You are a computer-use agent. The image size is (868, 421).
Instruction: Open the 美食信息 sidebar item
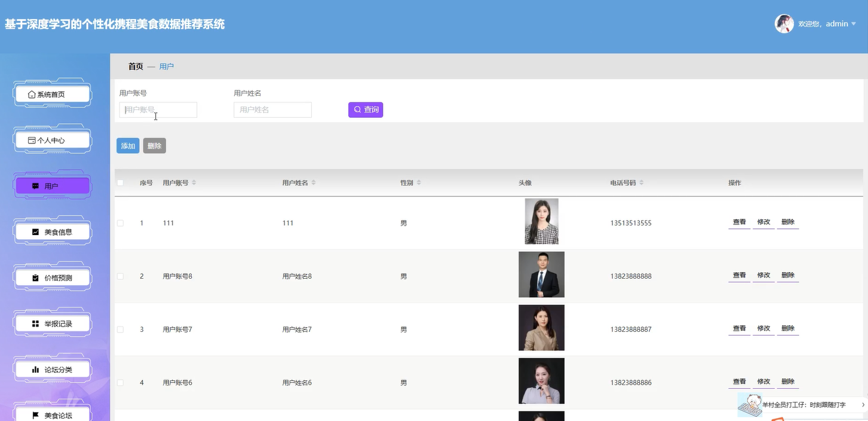[52, 232]
